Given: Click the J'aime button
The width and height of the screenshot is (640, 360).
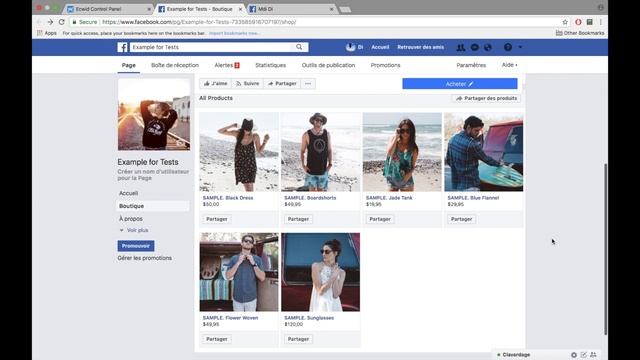Looking at the screenshot, I should pyautogui.click(x=216, y=84).
